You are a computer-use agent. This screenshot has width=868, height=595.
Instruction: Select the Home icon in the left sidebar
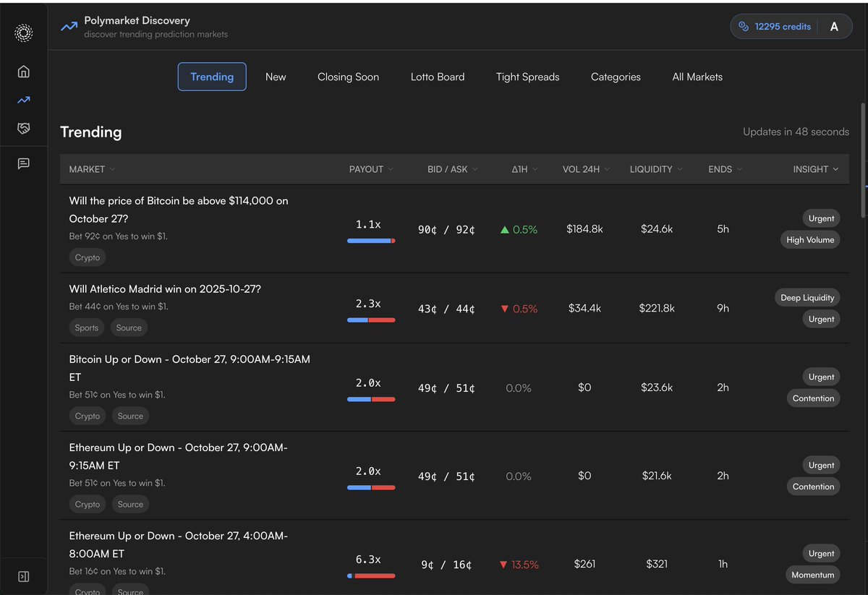pos(23,72)
